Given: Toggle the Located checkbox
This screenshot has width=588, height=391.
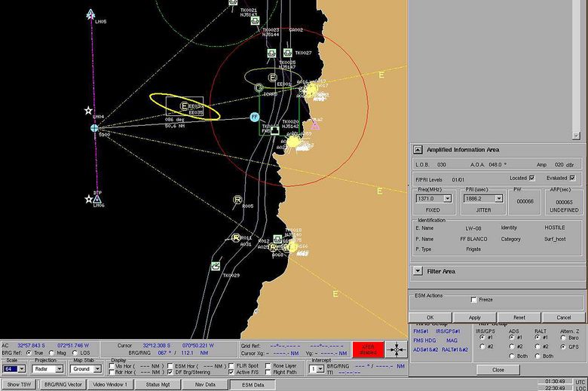Looking at the screenshot, I should pyautogui.click(x=531, y=178).
